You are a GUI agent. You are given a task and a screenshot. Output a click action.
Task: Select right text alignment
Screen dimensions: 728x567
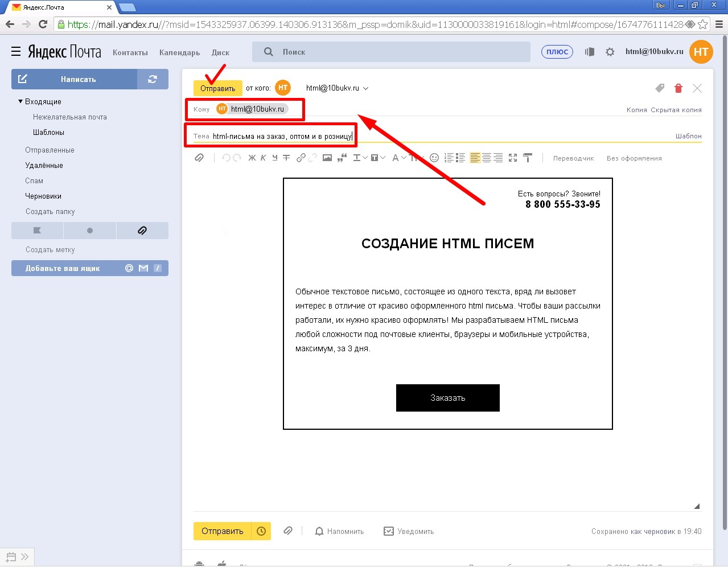(498, 158)
